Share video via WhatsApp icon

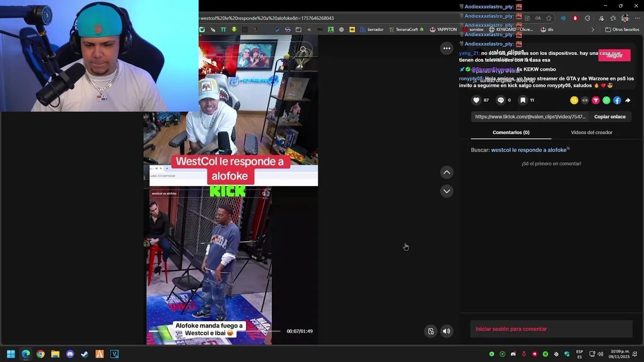pyautogui.click(x=606, y=101)
